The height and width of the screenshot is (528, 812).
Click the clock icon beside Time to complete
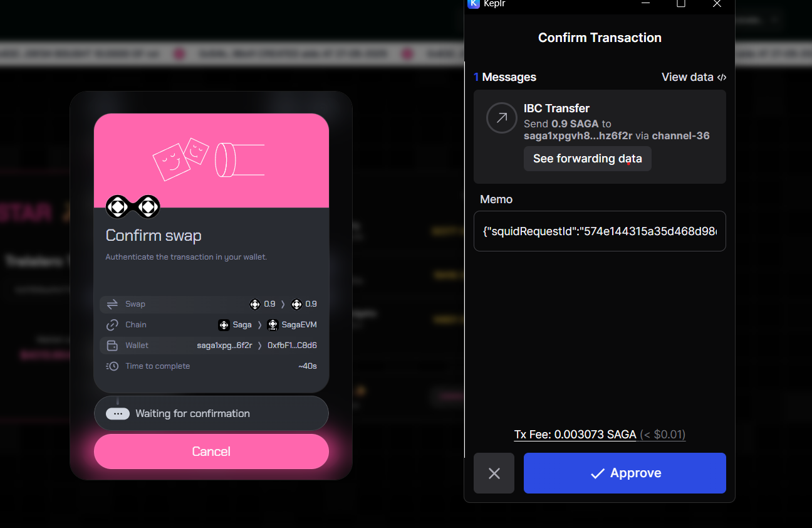(112, 366)
